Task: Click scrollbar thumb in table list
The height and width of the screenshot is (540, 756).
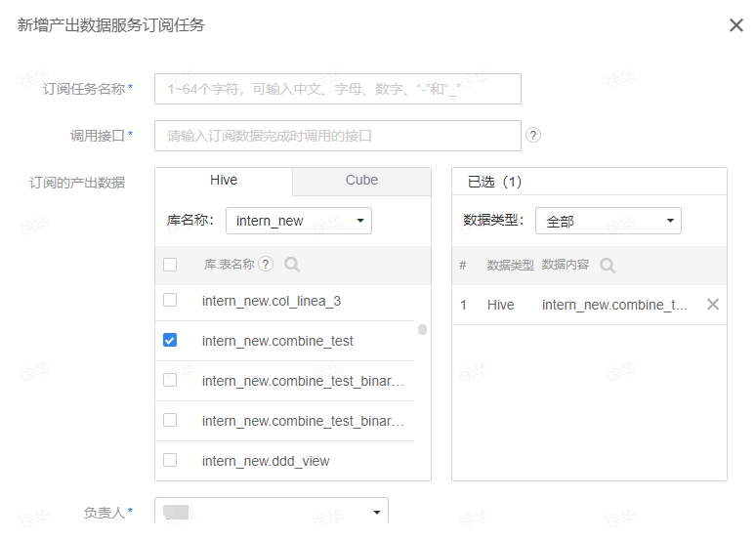Action: click(x=423, y=330)
